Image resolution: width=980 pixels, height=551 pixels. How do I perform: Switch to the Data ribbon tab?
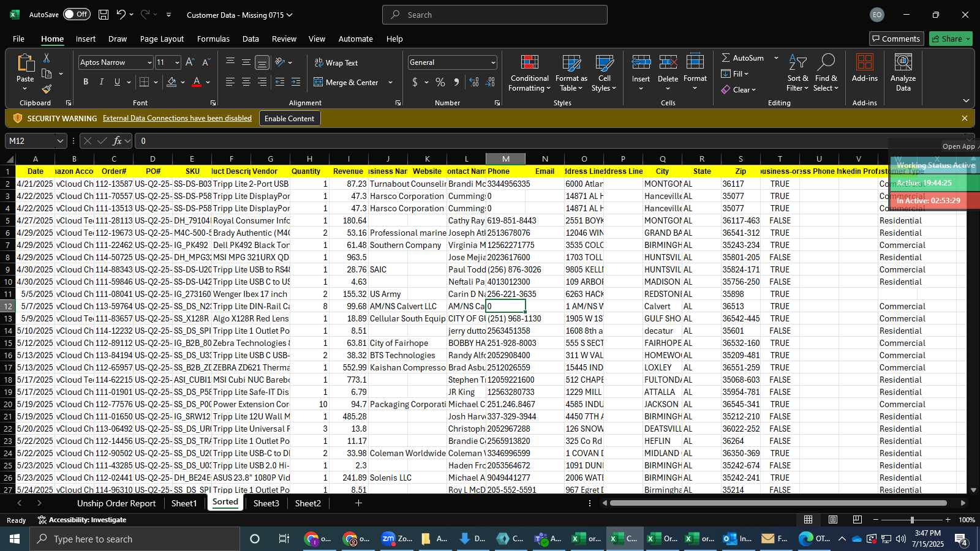click(251, 39)
